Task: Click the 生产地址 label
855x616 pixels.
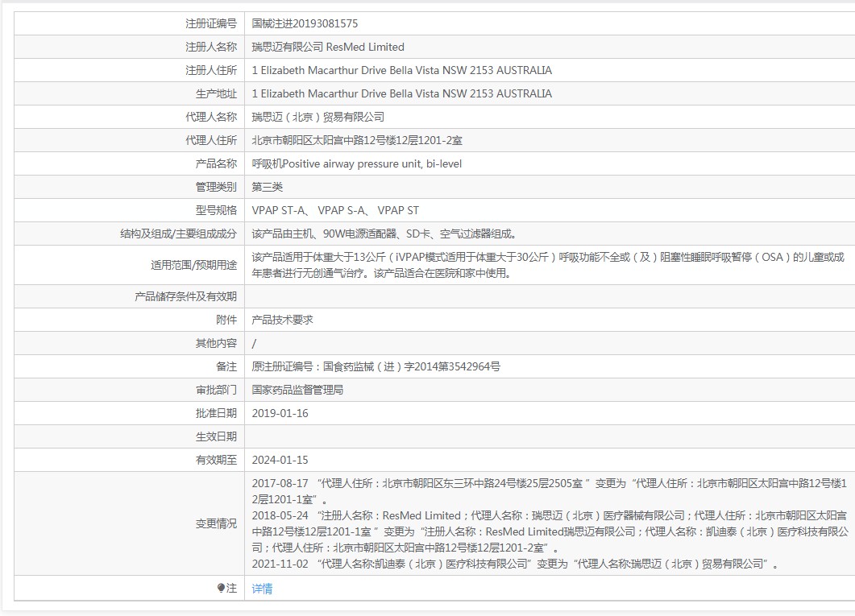Action: [217, 93]
